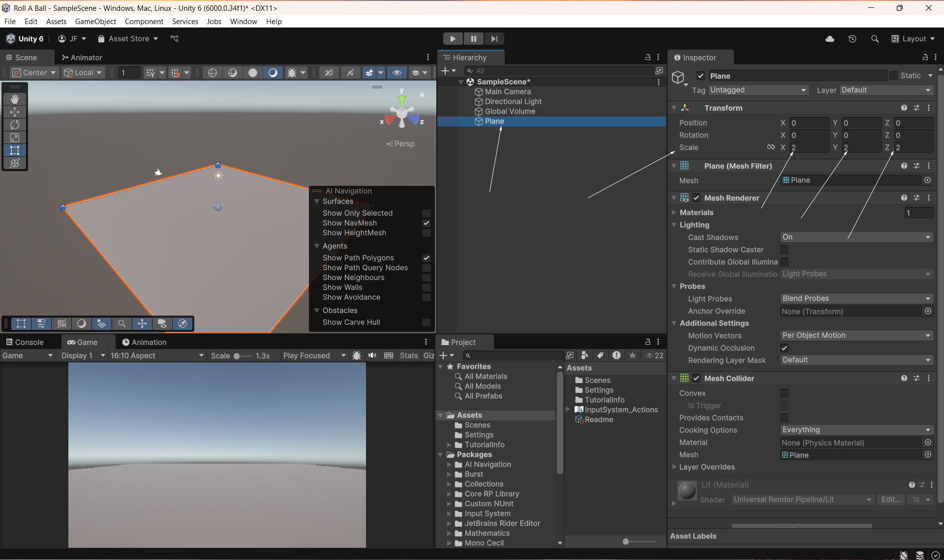Open the Asset Store button
Viewport: 944px width, 560px height.
pyautogui.click(x=128, y=39)
